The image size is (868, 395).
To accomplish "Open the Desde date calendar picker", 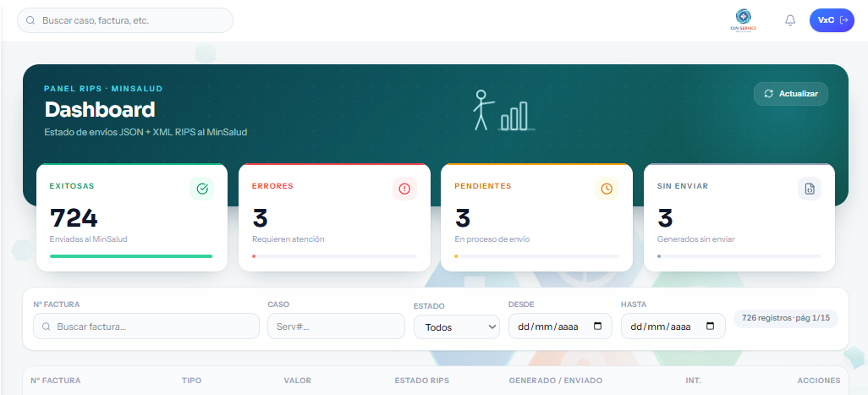I will coord(597,326).
